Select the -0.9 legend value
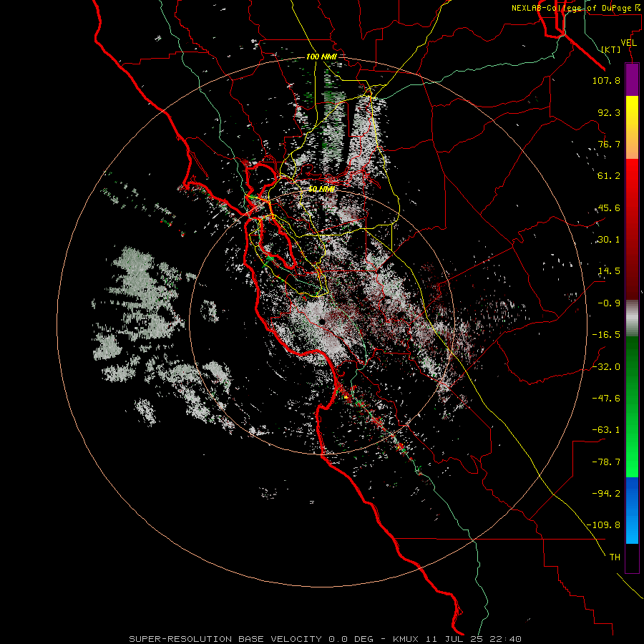This screenshot has height=644, width=644. pyautogui.click(x=609, y=303)
